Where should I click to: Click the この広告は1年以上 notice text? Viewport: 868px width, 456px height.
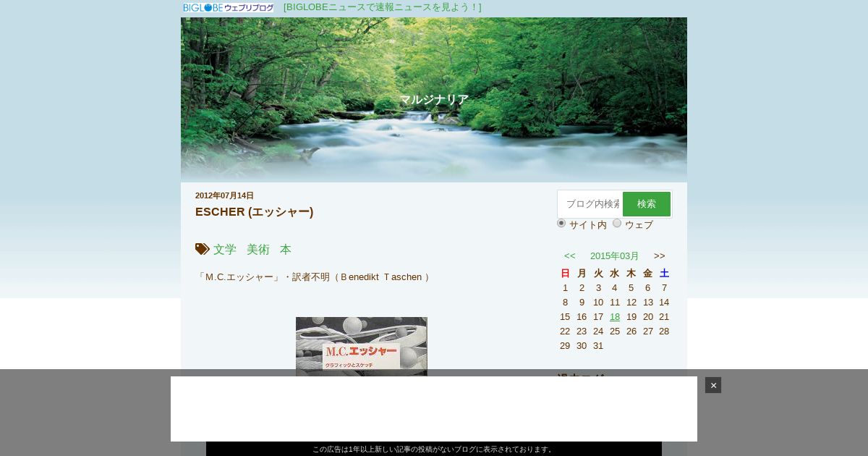(x=434, y=449)
